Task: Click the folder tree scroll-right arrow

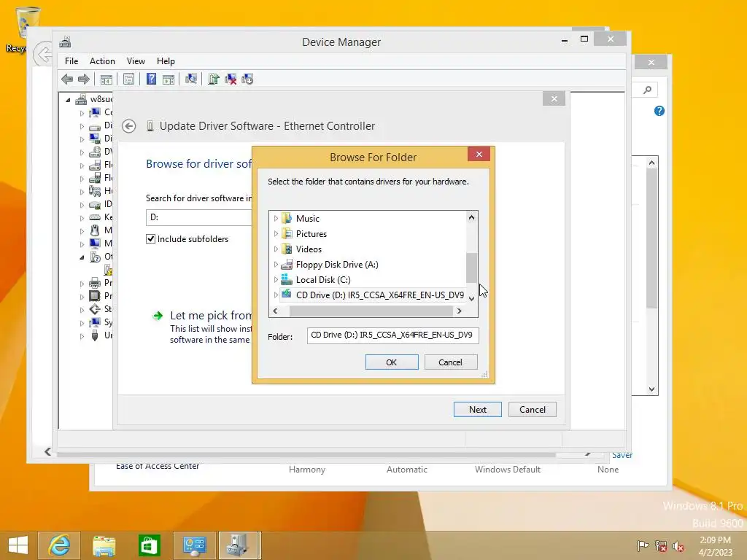Action: tap(460, 311)
